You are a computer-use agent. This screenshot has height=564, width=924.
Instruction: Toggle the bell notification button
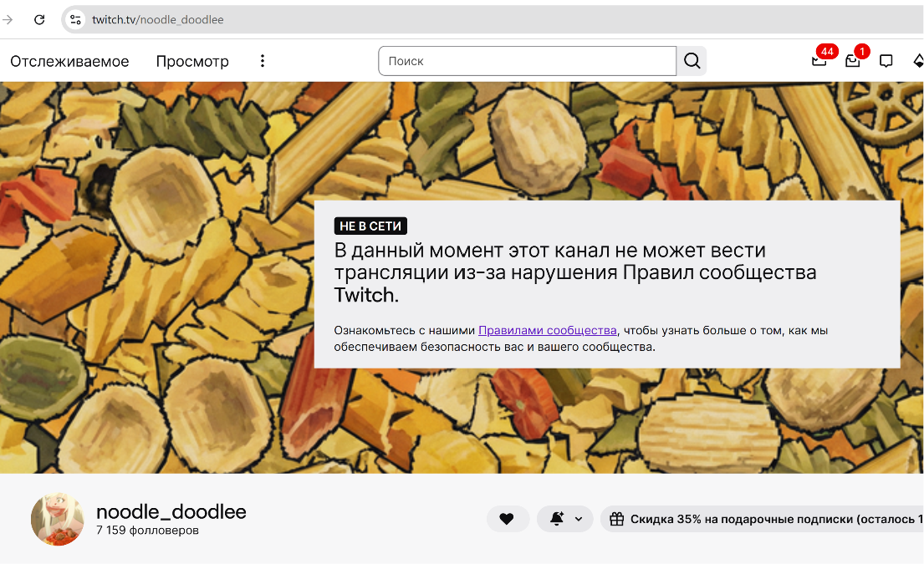coord(557,519)
